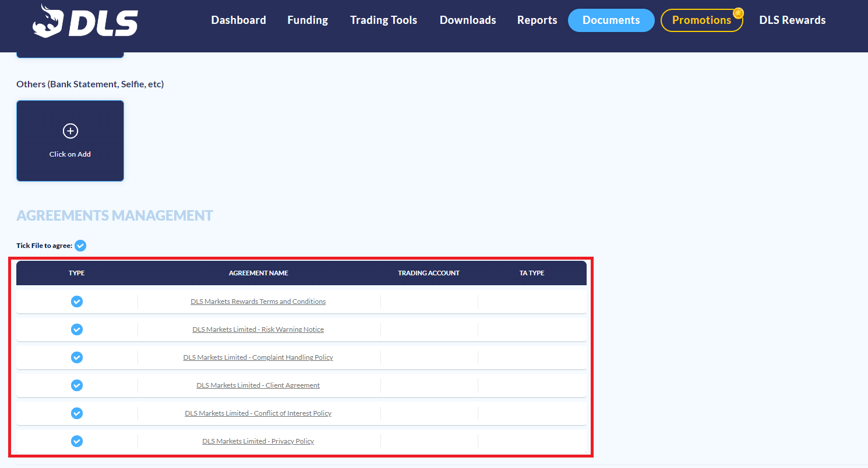The height and width of the screenshot is (468, 868).
Task: Untick the Privacy Policy checkmark
Action: point(77,441)
